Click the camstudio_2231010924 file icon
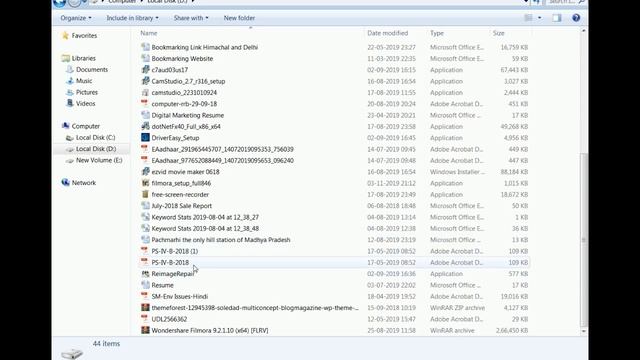This screenshot has width=640, height=360. coord(145,92)
